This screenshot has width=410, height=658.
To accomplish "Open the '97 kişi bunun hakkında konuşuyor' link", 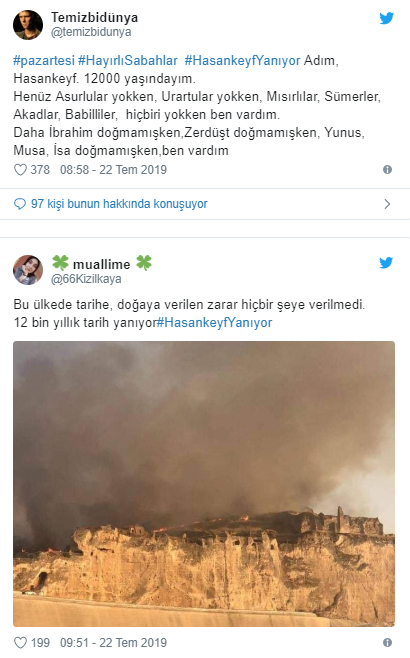I will 119,204.
